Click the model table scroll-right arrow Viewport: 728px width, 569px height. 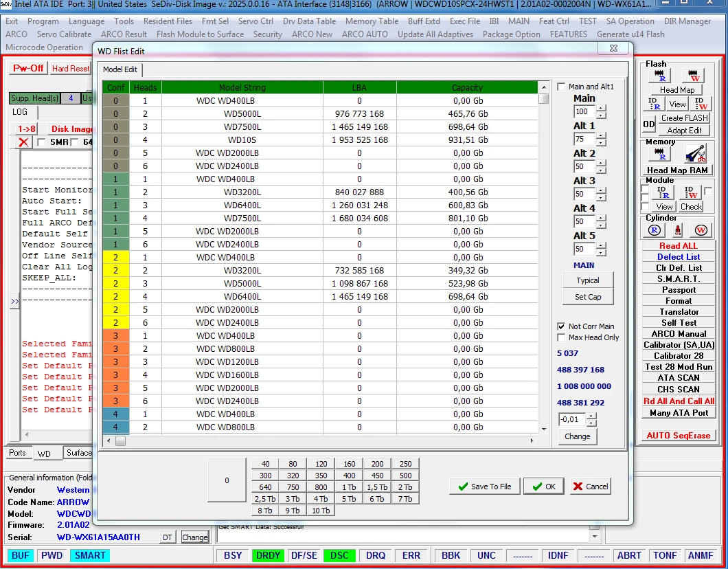[532, 440]
